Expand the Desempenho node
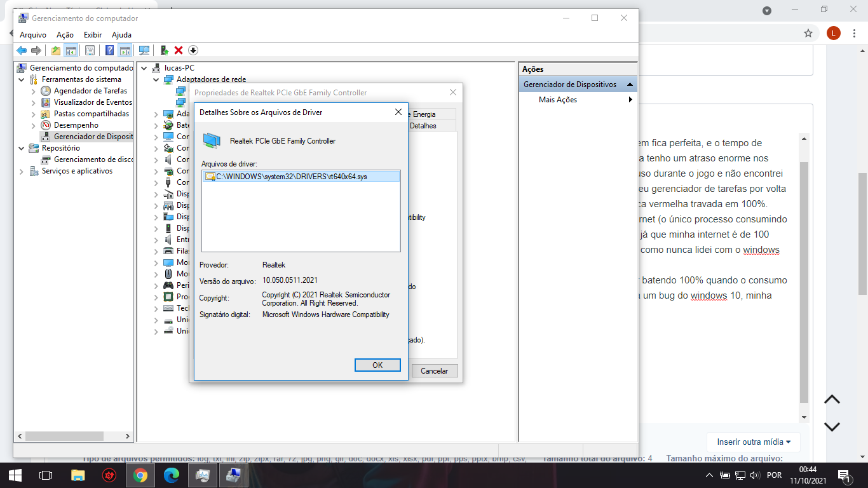 (34, 125)
